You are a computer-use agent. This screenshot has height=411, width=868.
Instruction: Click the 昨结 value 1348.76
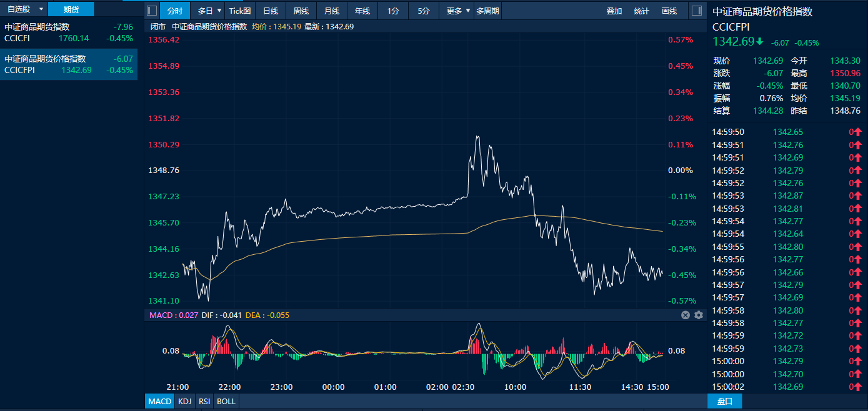(x=845, y=111)
